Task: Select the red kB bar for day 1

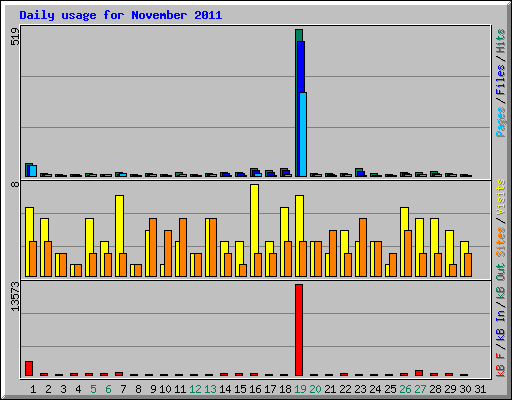Action: tap(29, 368)
